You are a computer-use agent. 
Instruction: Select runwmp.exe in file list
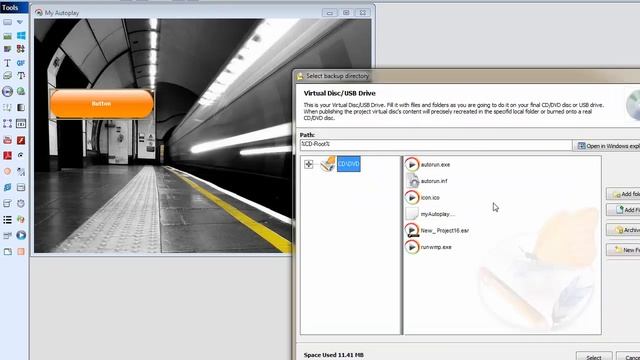(x=436, y=247)
